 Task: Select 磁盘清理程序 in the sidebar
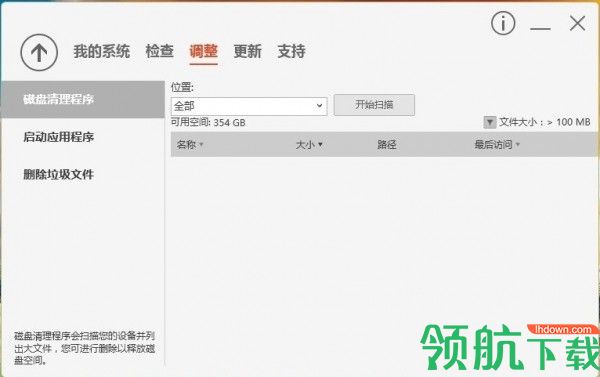(x=83, y=100)
